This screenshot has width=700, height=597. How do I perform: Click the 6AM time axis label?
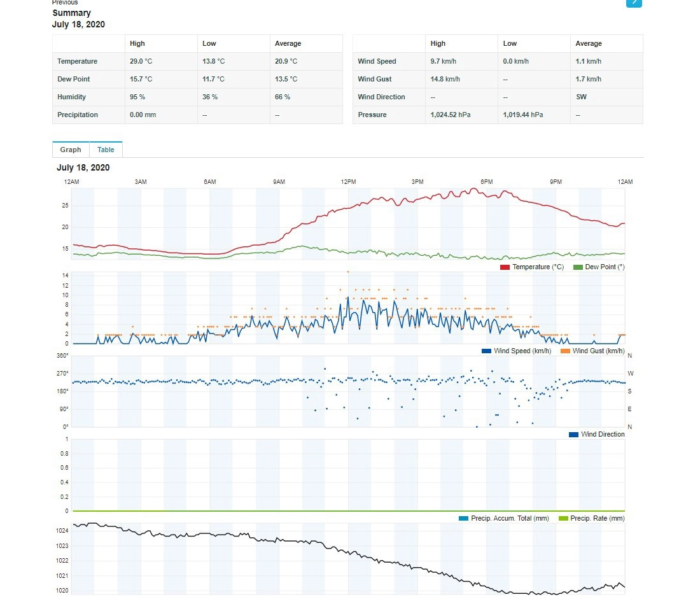point(210,182)
